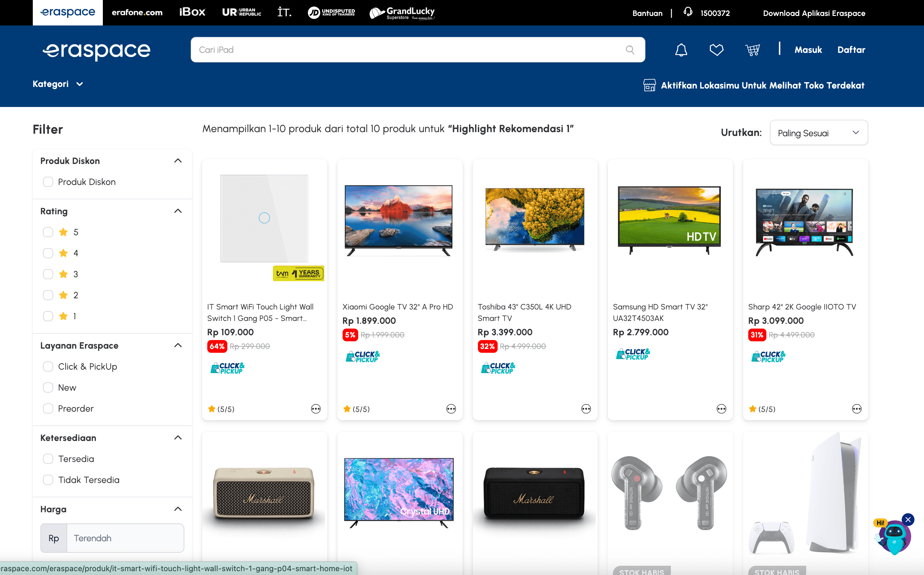924x575 pixels.
Task: Focus the Terendah minimum price field
Action: click(x=125, y=538)
